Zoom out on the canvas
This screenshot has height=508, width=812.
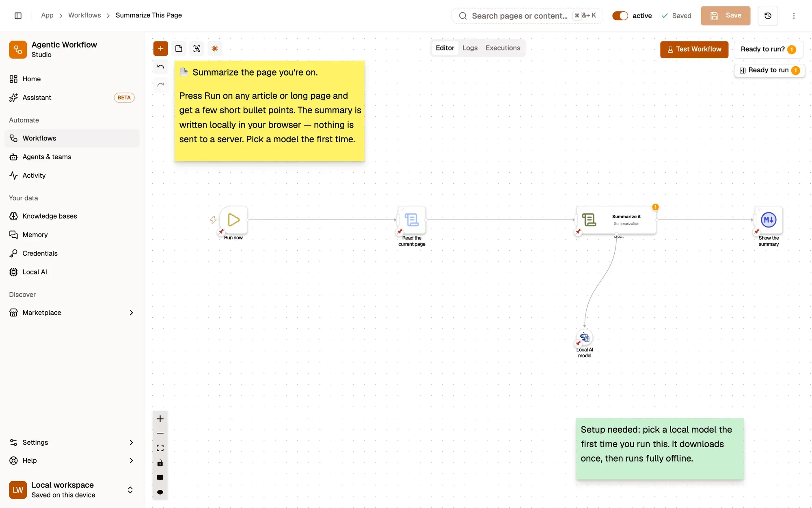tap(160, 433)
